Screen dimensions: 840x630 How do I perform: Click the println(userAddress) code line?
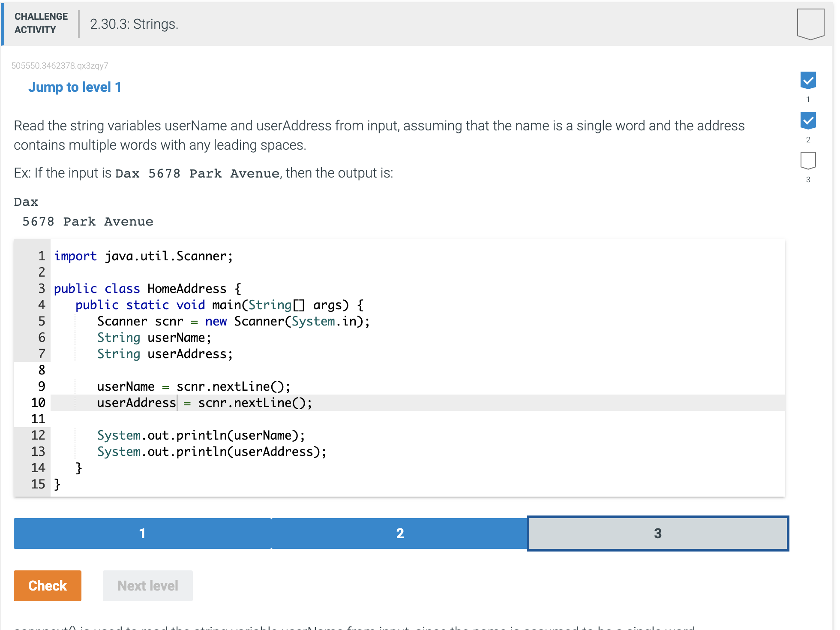[212, 452]
